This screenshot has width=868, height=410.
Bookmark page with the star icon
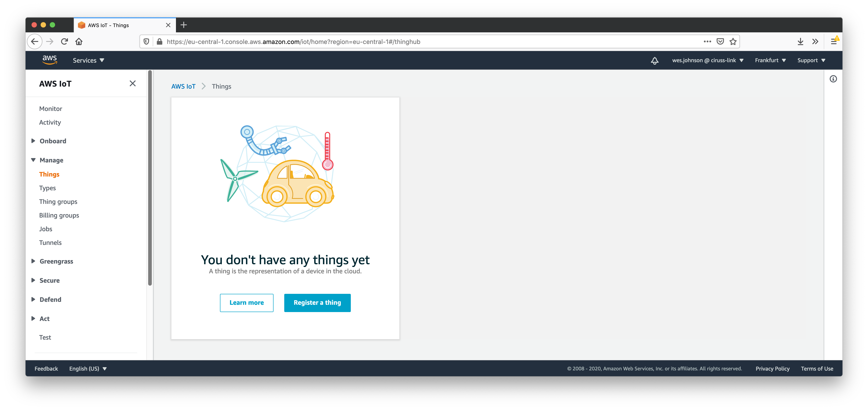click(733, 42)
